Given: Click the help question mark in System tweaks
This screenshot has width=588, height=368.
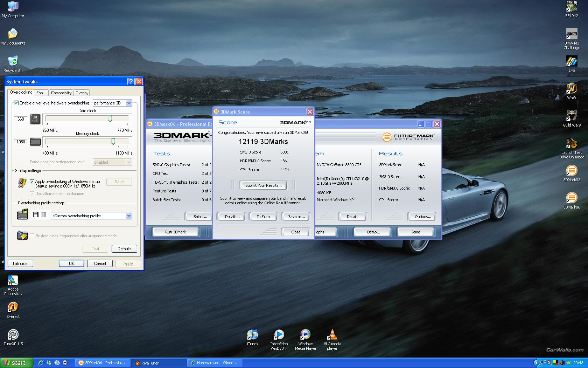Looking at the screenshot, I should point(131,82).
